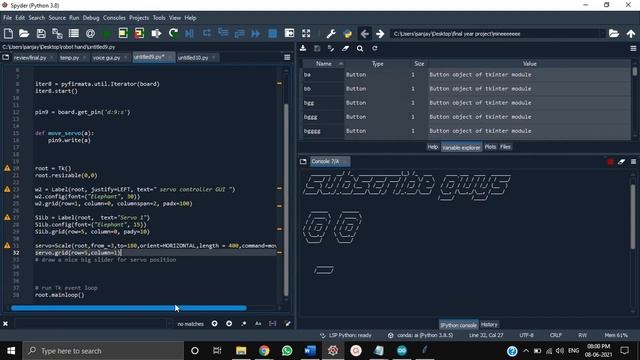
Task: Browse working directory folder icon
Action: 614,33
